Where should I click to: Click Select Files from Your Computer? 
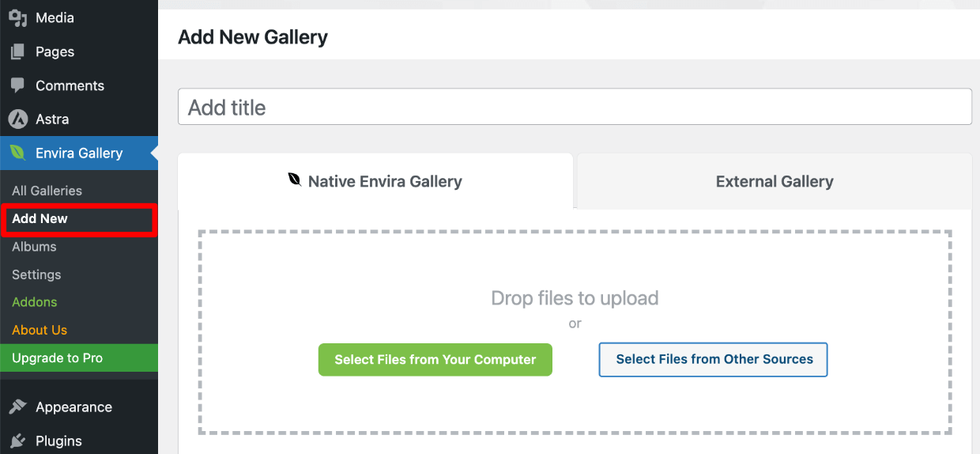point(435,359)
